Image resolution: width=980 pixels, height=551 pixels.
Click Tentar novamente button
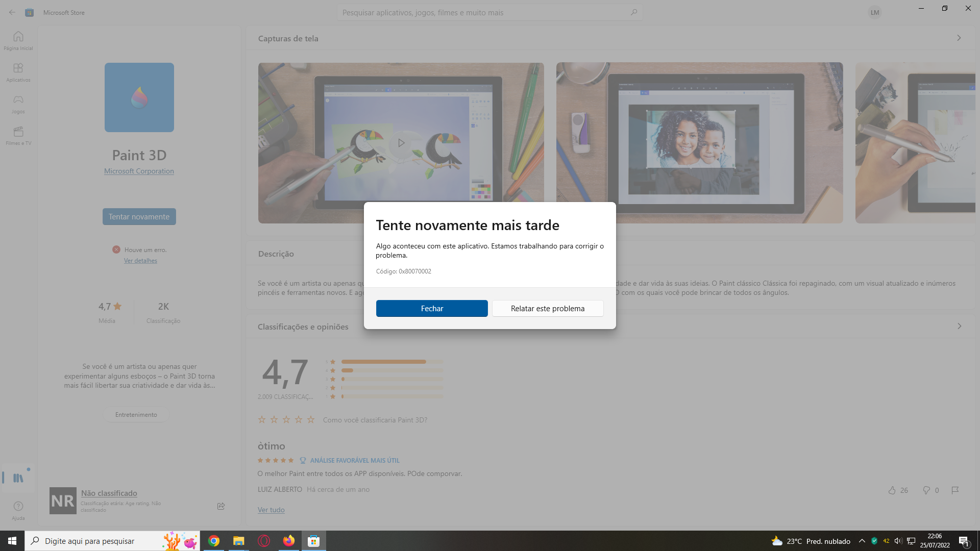[x=139, y=216]
